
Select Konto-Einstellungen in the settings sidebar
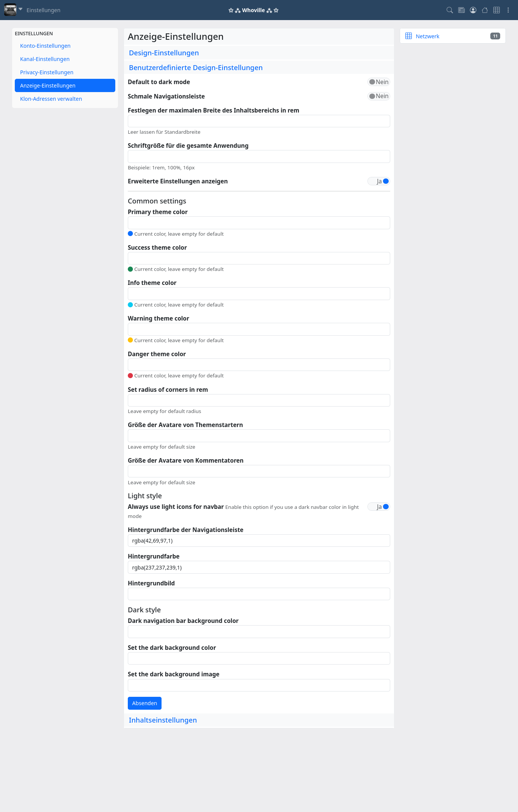pos(45,45)
